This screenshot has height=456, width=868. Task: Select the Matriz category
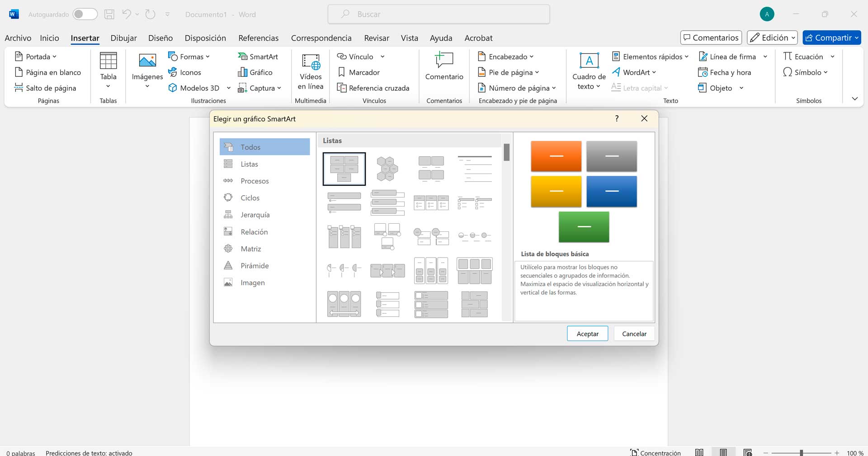pos(265,249)
